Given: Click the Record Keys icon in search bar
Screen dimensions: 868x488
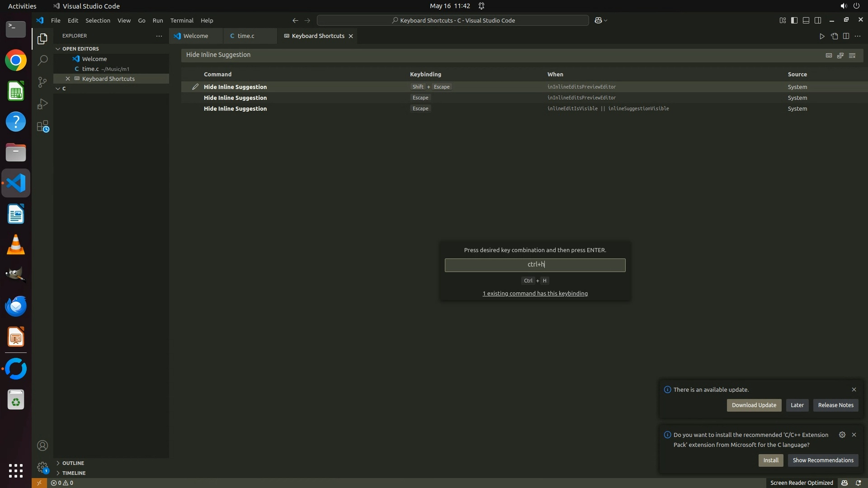Looking at the screenshot, I should (829, 55).
